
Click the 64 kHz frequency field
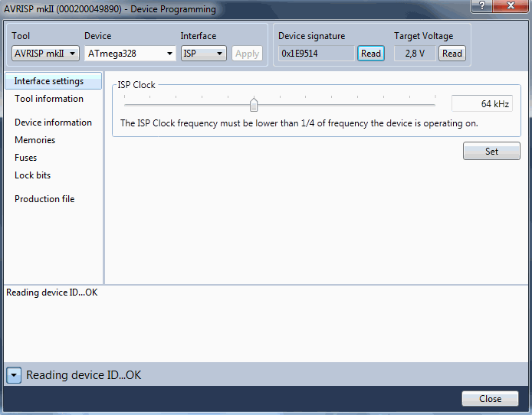pos(482,103)
